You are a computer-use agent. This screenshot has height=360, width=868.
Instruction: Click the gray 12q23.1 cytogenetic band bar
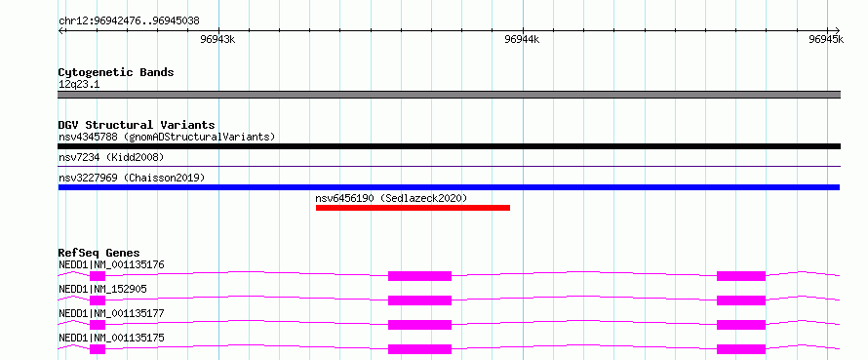coord(449,95)
